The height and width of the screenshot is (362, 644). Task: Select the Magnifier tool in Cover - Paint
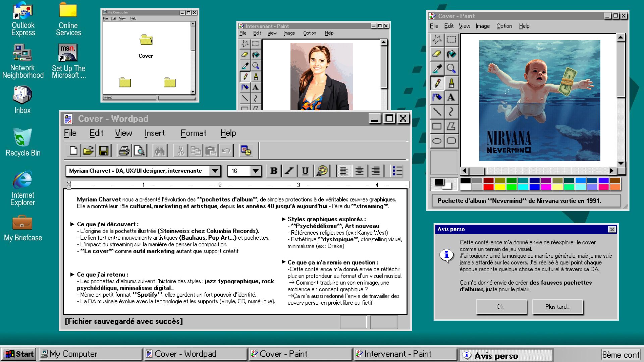[451, 68]
